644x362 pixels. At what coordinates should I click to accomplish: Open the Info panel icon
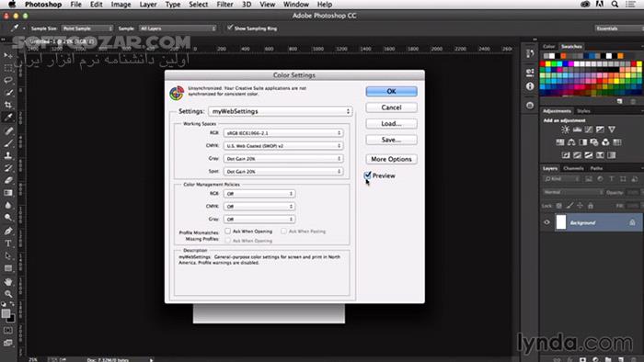530,86
